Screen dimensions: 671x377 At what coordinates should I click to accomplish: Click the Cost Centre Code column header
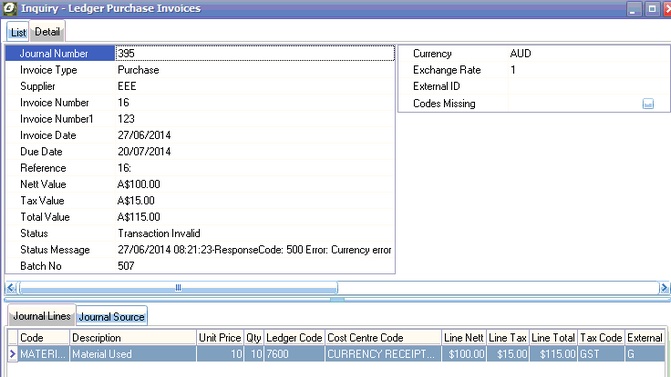[x=383, y=338]
